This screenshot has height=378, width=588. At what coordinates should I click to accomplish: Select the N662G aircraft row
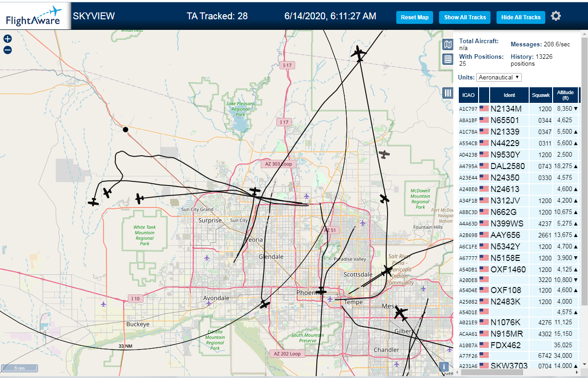tap(519, 212)
